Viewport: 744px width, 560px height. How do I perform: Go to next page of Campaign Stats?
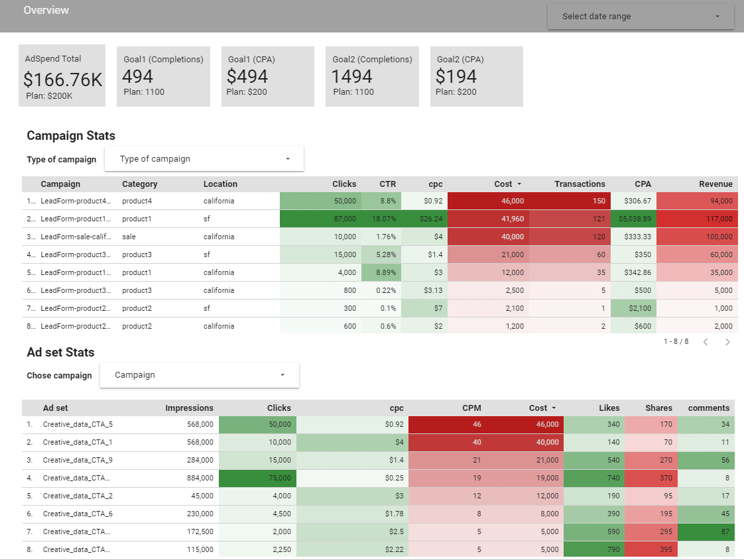727,342
